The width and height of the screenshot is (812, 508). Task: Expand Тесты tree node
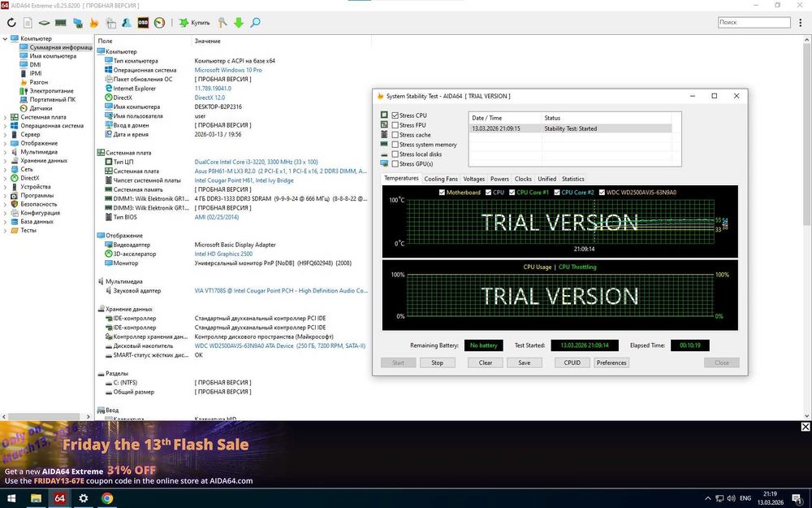(x=5, y=230)
